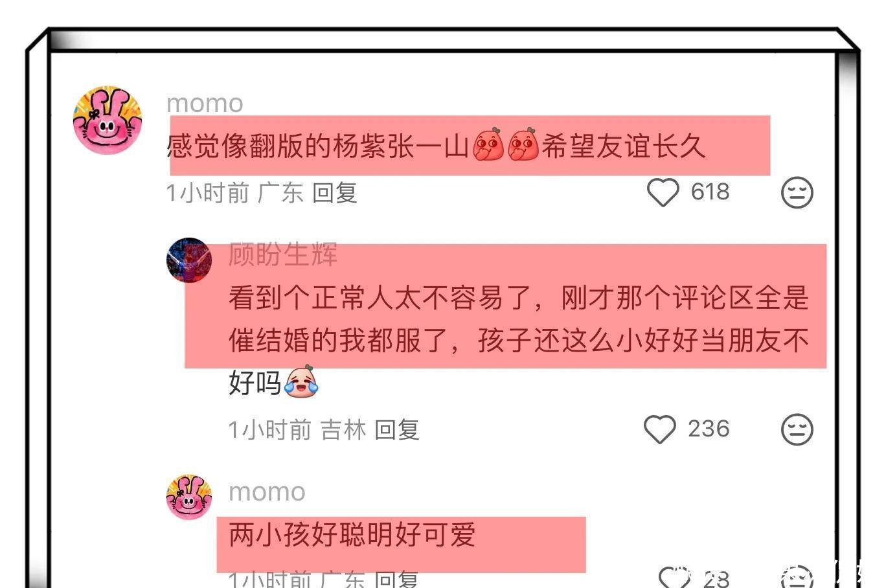Open the top momo username
886x588 pixels.
point(205,103)
